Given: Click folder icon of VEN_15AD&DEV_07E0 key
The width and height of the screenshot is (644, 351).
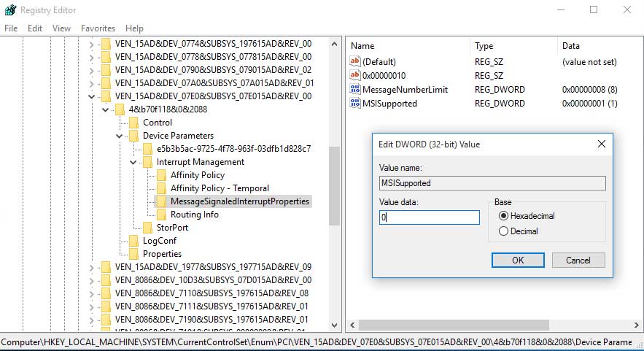Looking at the screenshot, I should [106, 96].
